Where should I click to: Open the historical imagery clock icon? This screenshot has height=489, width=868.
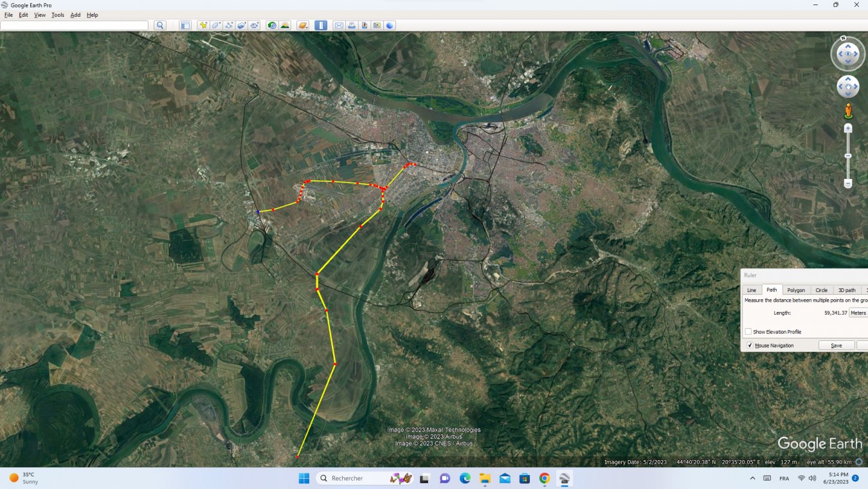click(272, 26)
